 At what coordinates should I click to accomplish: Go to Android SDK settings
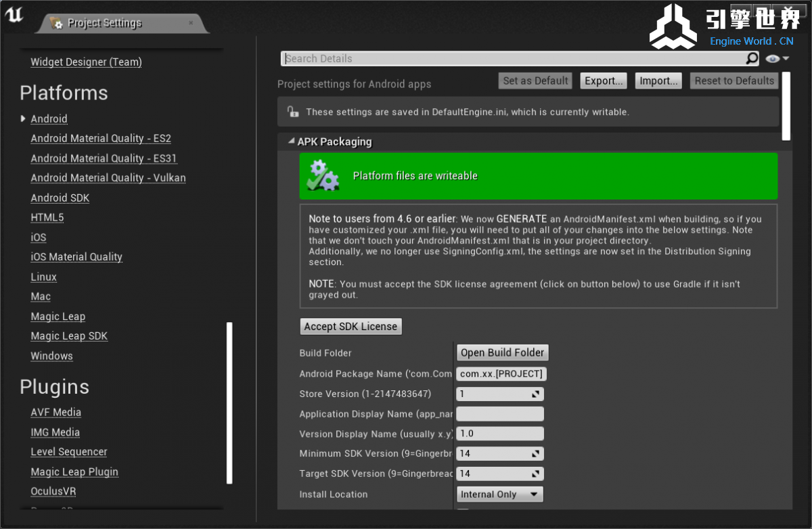click(x=60, y=198)
